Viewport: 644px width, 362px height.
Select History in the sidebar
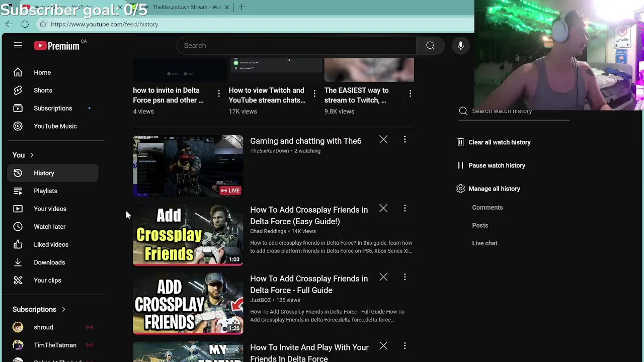pyautogui.click(x=53, y=173)
